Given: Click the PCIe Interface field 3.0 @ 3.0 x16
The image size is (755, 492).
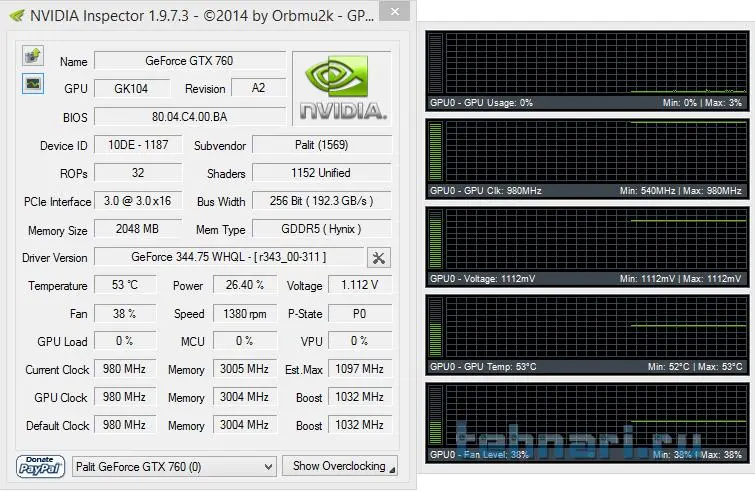Looking at the screenshot, I should [x=138, y=200].
